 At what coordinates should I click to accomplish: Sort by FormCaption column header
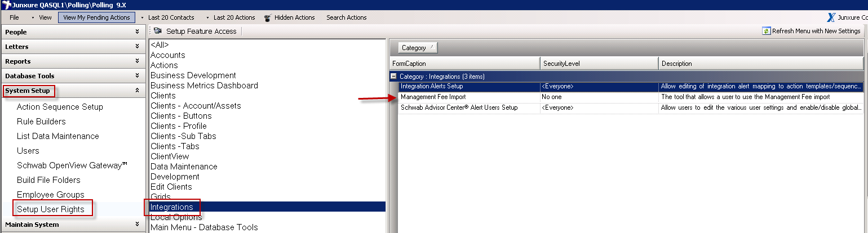464,64
